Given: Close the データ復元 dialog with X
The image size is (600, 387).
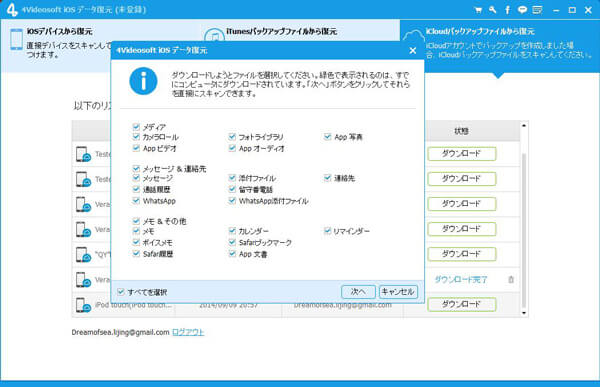Looking at the screenshot, I should [412, 50].
